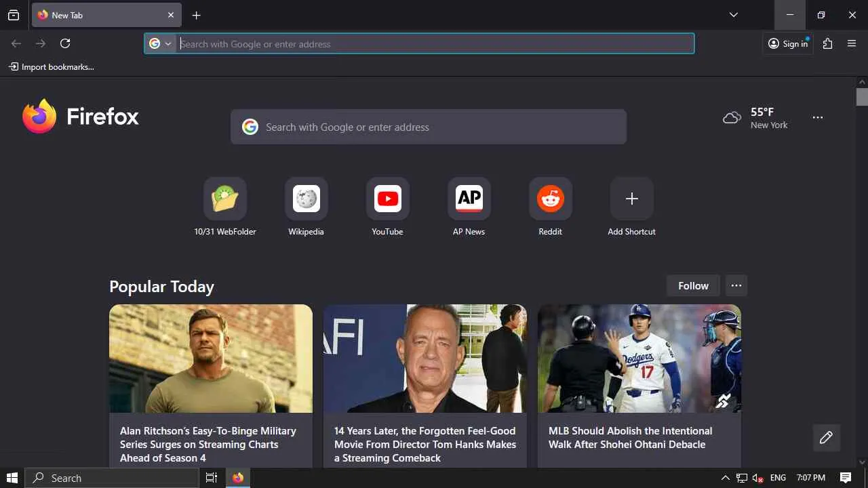This screenshot has width=868, height=488.
Task: Expand the list all tabs chevron
Action: tap(734, 15)
